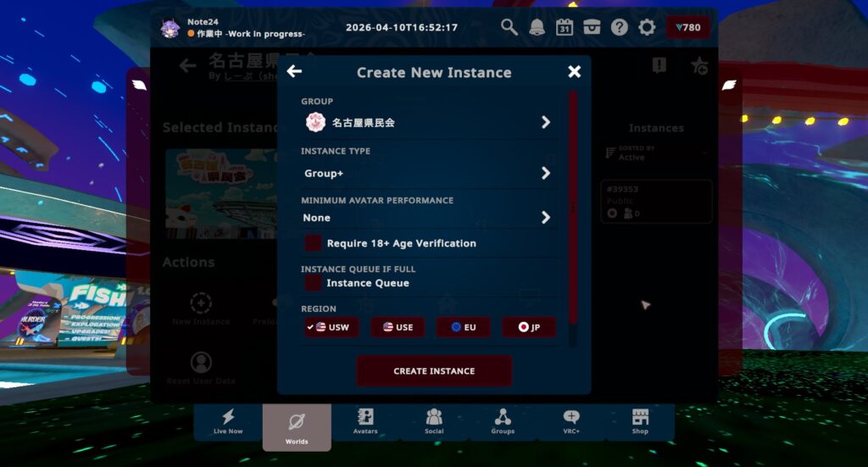Click the back arrow in Create New Instance
The width and height of the screenshot is (868, 467).
point(294,71)
